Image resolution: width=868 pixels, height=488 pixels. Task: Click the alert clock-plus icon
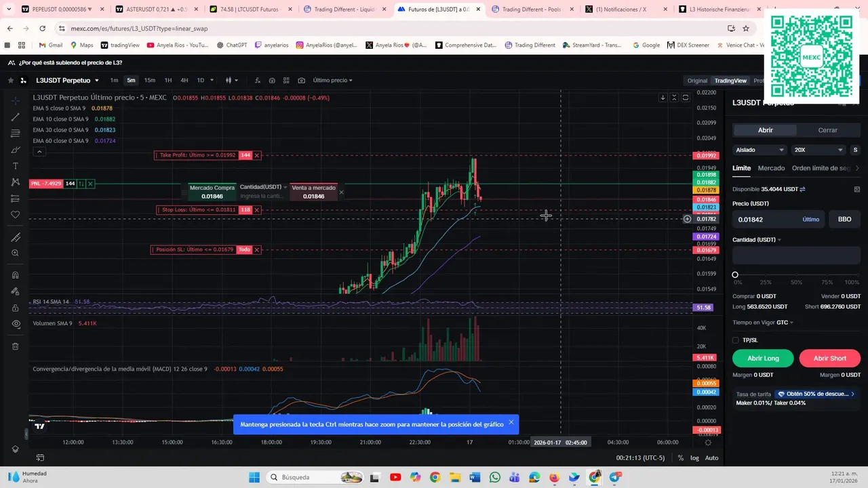[272, 80]
